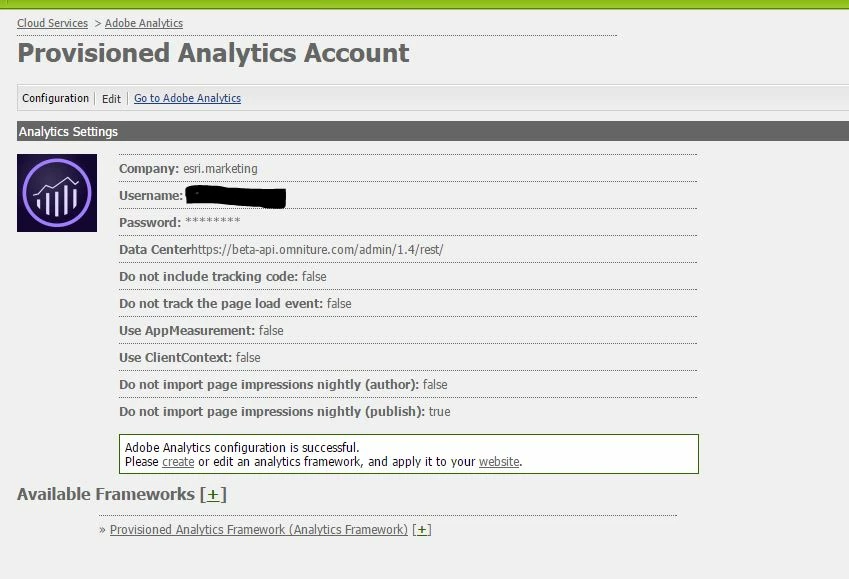Click the Available Frameworks heading text
849x579 pixels.
(106, 494)
